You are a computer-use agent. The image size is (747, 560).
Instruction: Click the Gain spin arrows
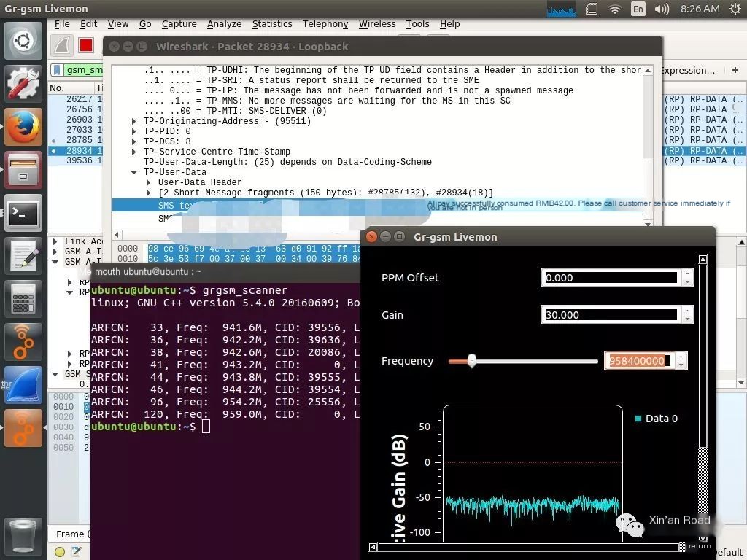pyautogui.click(x=687, y=315)
